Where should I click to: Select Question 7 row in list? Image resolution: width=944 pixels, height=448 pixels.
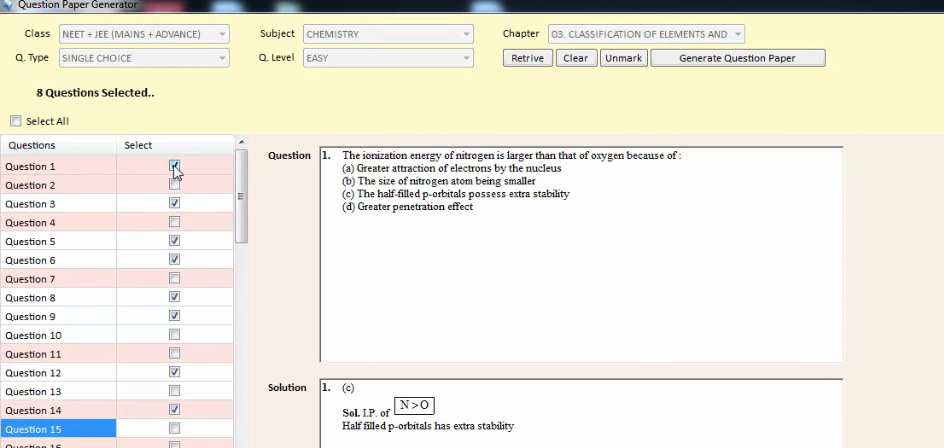pyautogui.click(x=58, y=279)
